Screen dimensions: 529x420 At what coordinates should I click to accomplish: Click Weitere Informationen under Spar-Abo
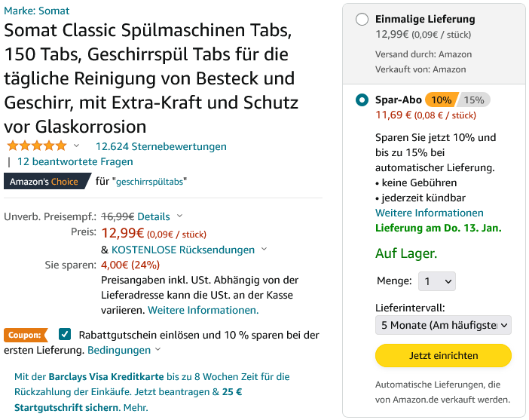coord(430,213)
